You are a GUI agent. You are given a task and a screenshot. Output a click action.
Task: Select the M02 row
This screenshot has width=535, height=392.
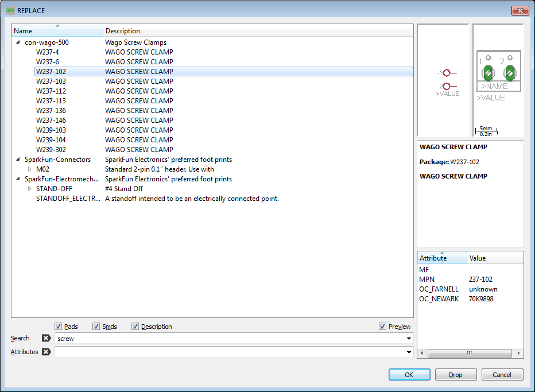click(x=223, y=169)
